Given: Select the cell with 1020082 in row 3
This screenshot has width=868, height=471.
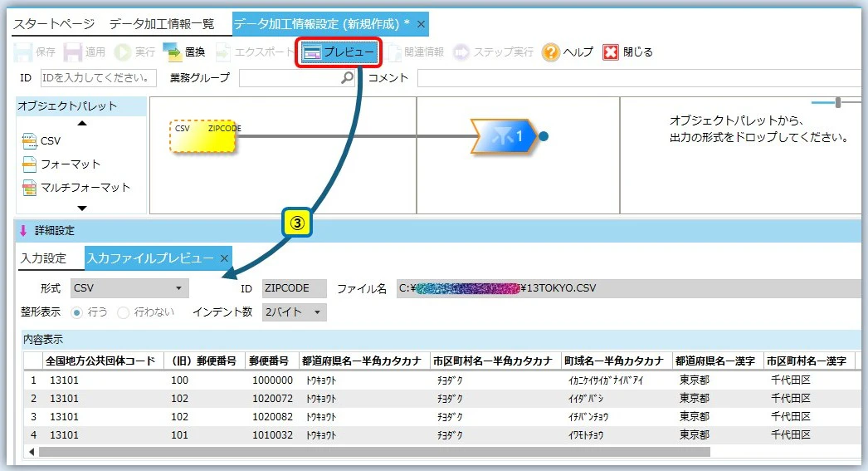Looking at the screenshot, I should (272, 417).
